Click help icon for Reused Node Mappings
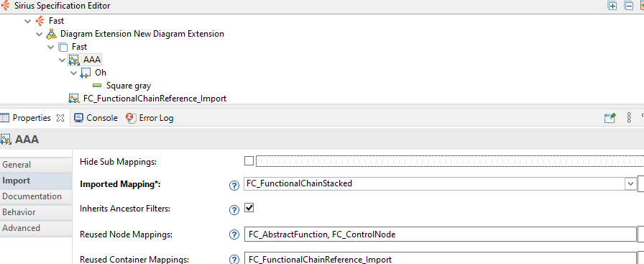Viewport: 644px width, 264px height. tap(234, 235)
